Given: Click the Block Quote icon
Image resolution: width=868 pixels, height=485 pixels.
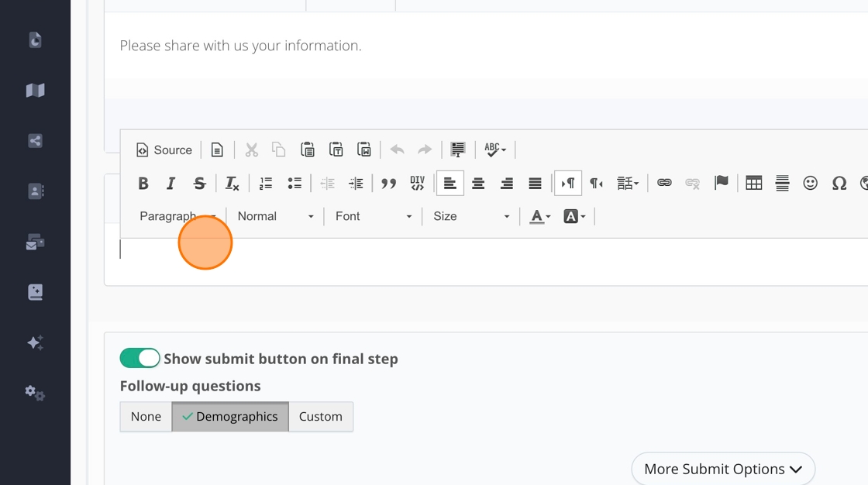Looking at the screenshot, I should 388,184.
